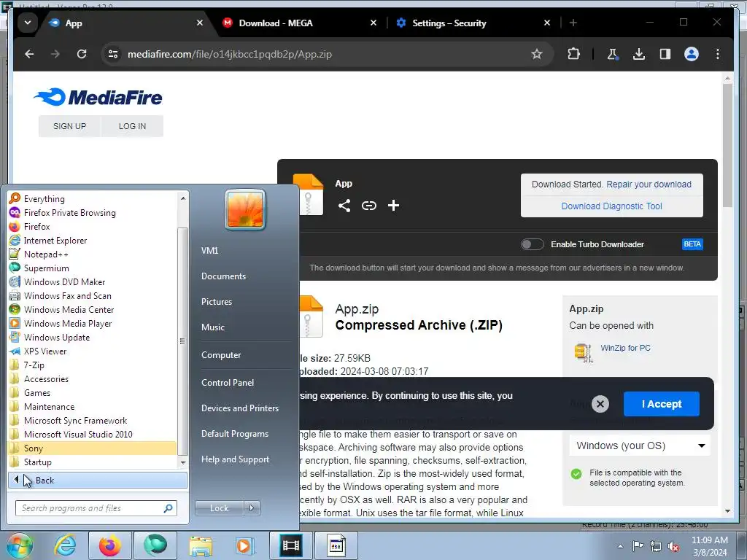Reload the MediaFire page
Image resolution: width=747 pixels, height=560 pixels.
pos(82,54)
